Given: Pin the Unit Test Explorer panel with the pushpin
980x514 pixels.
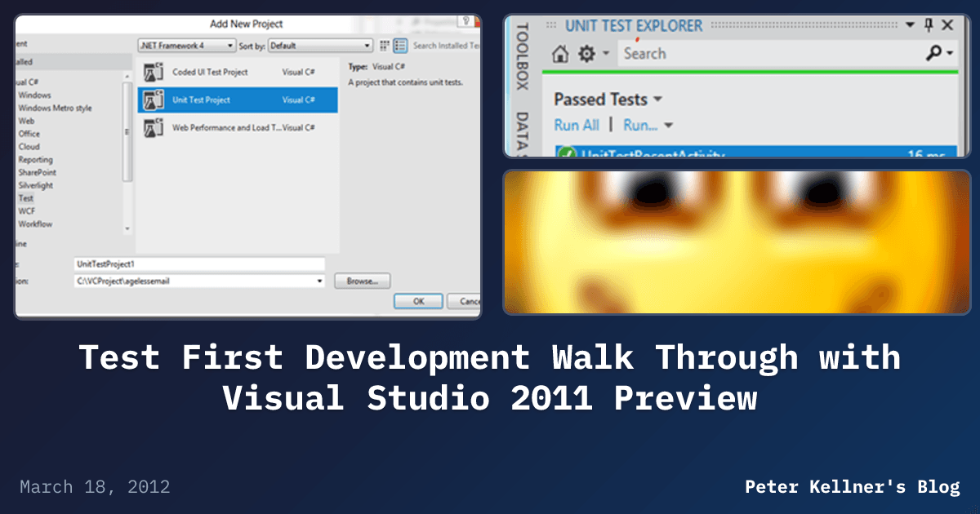Looking at the screenshot, I should (x=929, y=25).
